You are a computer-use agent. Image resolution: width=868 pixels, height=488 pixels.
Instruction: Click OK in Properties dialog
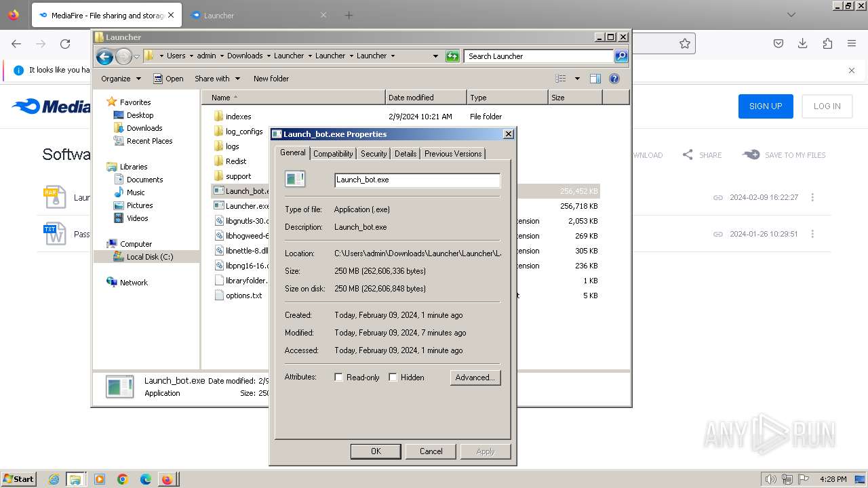376,451
